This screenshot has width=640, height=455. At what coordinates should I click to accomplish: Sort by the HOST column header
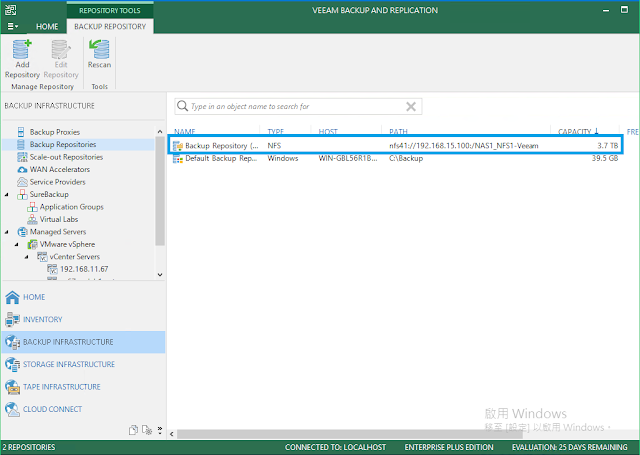[328, 131]
